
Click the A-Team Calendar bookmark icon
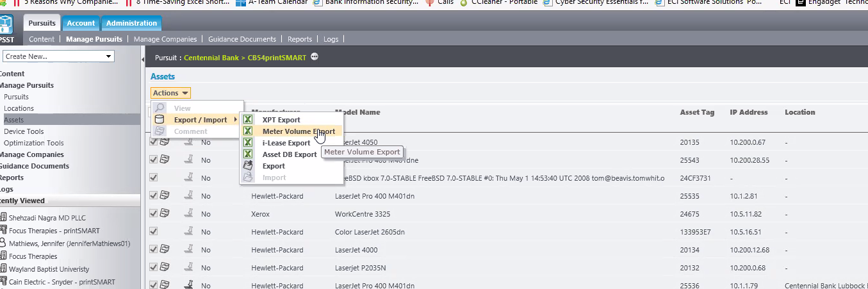240,3
